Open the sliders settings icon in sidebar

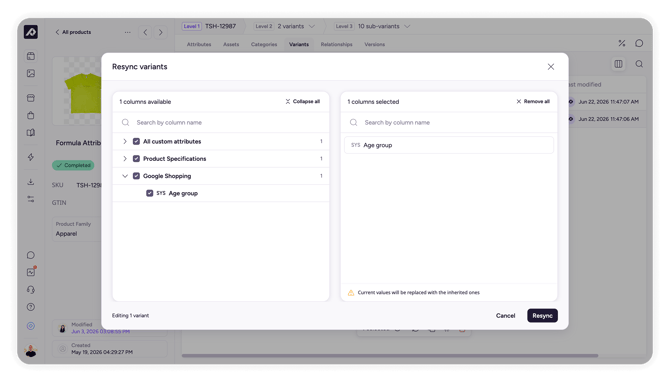[31, 199]
